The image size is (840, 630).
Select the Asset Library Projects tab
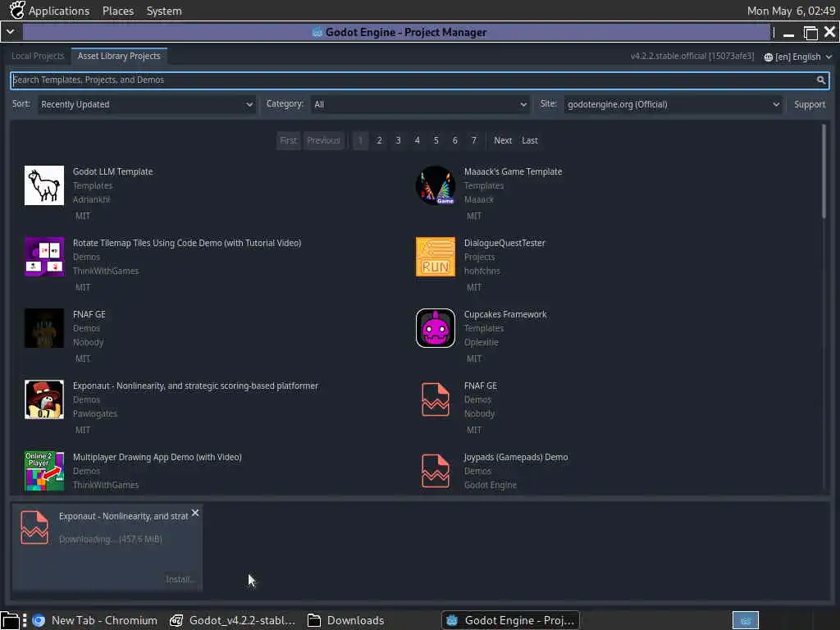(119, 56)
